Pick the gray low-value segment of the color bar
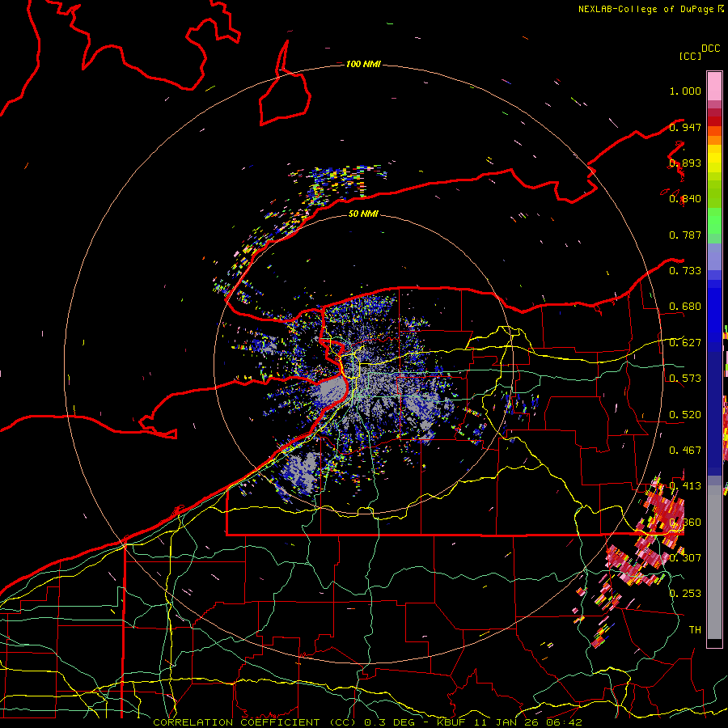 (x=714, y=564)
